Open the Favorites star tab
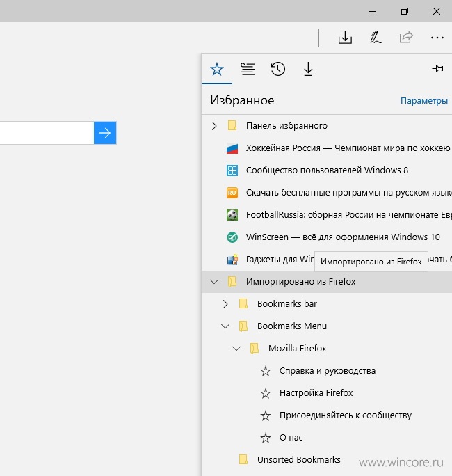452x476 pixels. point(217,69)
